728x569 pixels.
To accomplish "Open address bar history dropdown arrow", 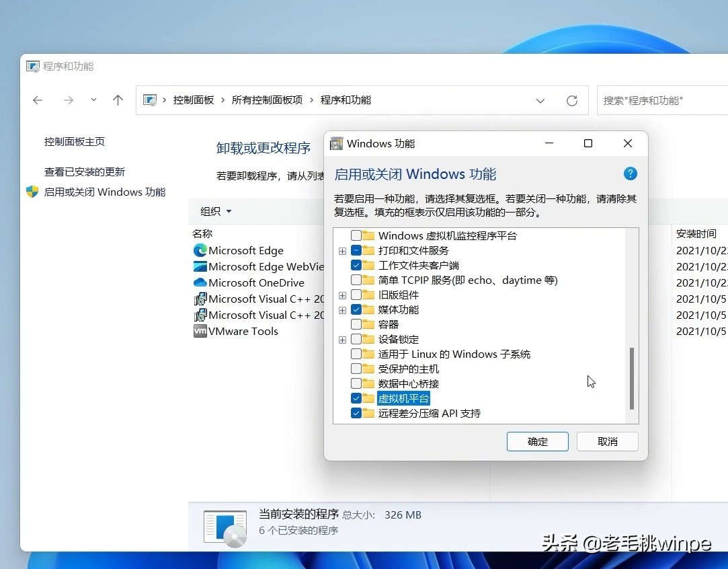I will 540,100.
